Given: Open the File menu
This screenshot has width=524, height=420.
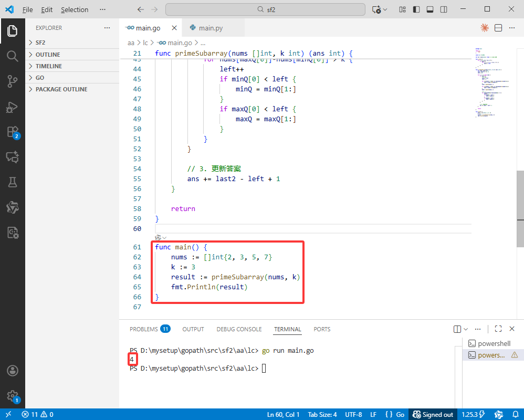Looking at the screenshot, I should pos(27,9).
